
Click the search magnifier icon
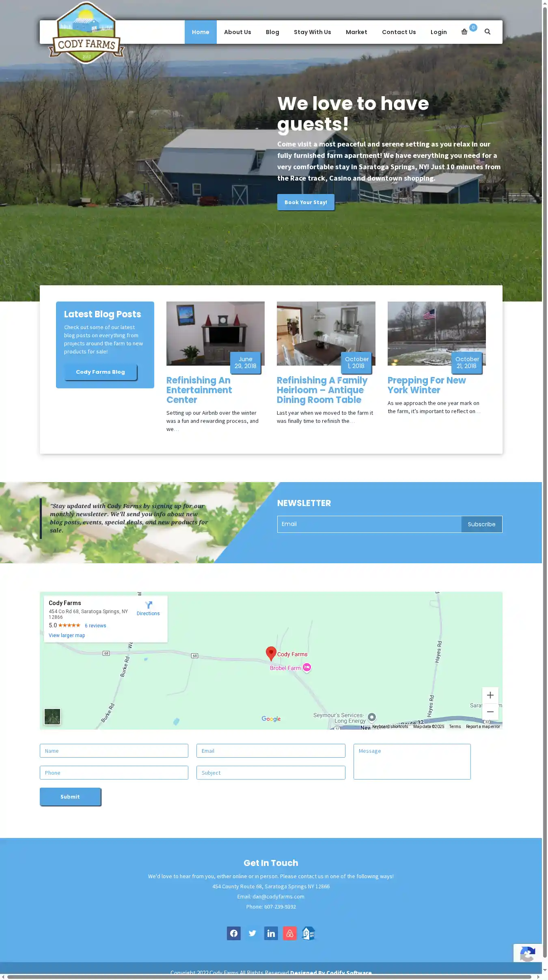pos(488,32)
